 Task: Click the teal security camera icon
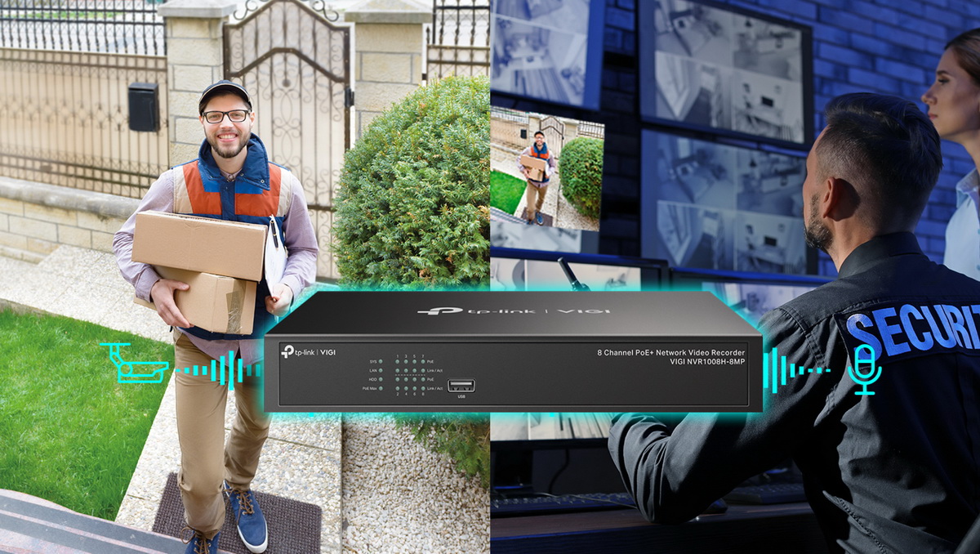(x=133, y=364)
